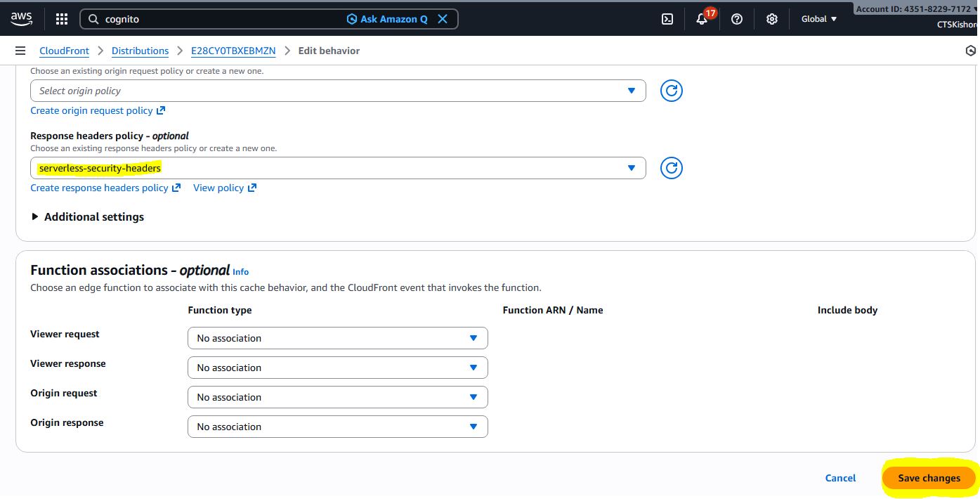The image size is (980, 499).
Task: Open the Viewer request function type dropdown
Action: pyautogui.click(x=337, y=338)
